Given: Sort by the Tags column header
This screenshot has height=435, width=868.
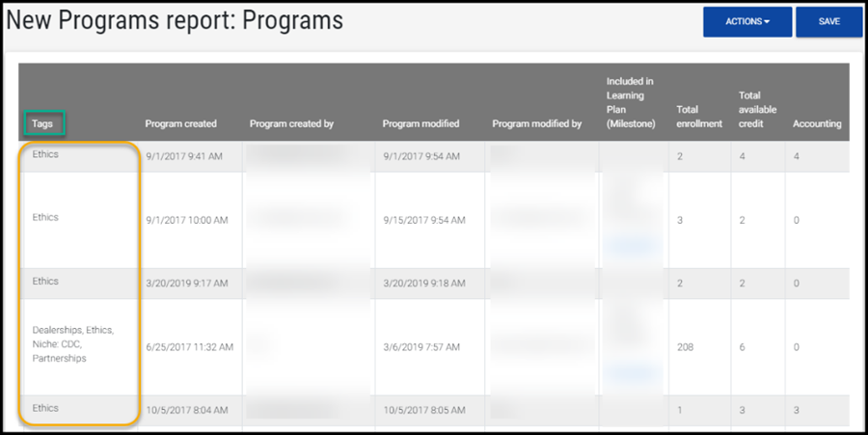Looking at the screenshot, I should click(x=42, y=123).
